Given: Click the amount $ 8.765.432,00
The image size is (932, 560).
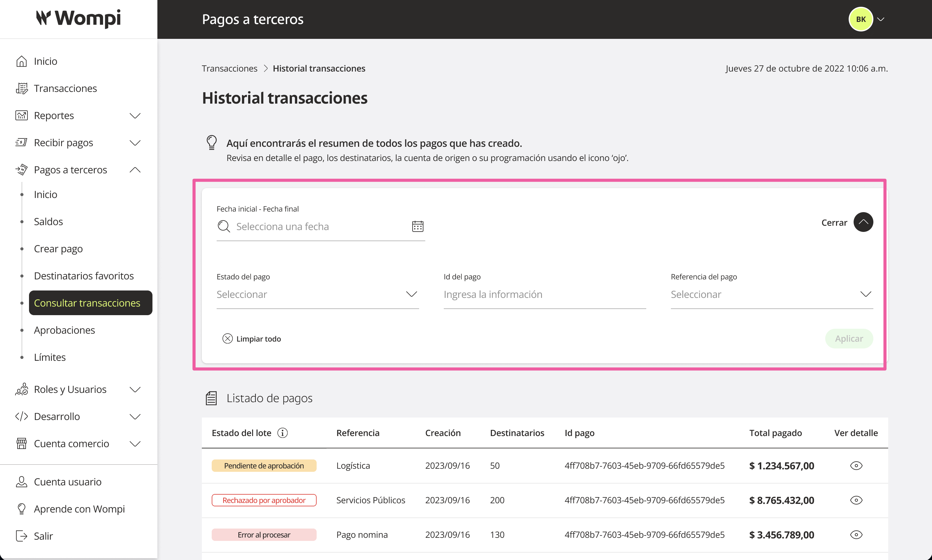Looking at the screenshot, I should point(782,500).
